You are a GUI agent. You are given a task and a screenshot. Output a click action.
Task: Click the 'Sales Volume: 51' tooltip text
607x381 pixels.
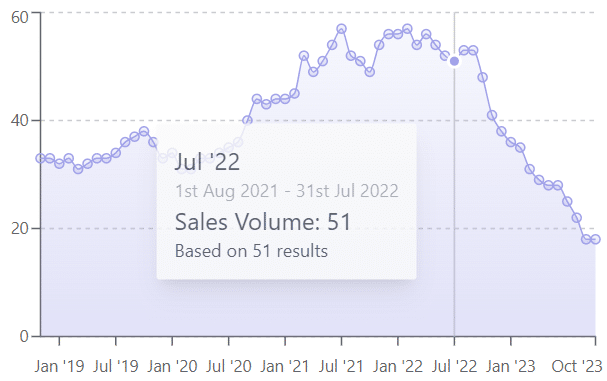tap(263, 222)
